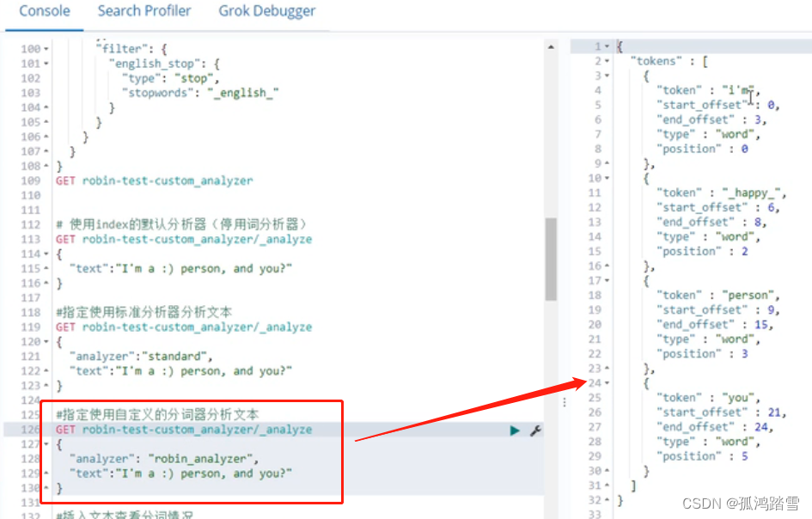Place cursor on line 126 request

point(184,430)
